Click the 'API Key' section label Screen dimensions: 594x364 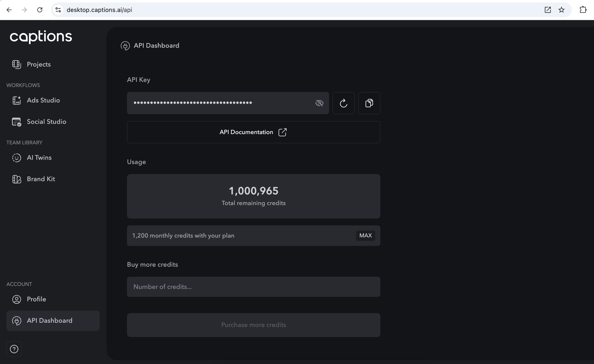click(139, 80)
